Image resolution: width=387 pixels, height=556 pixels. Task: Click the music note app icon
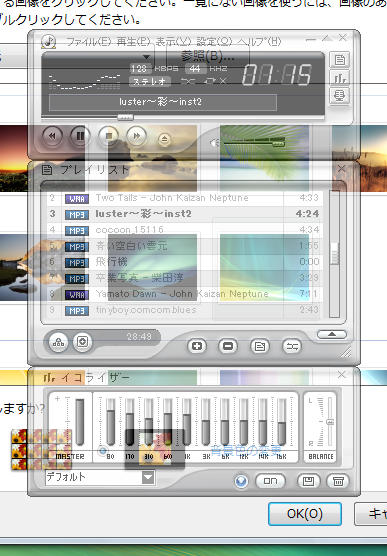[x=49, y=41]
